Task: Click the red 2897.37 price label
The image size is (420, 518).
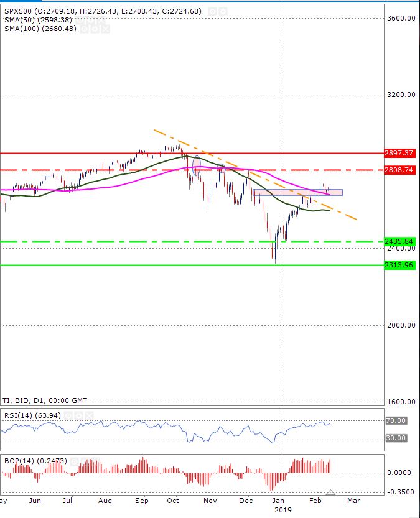Action: coord(399,153)
